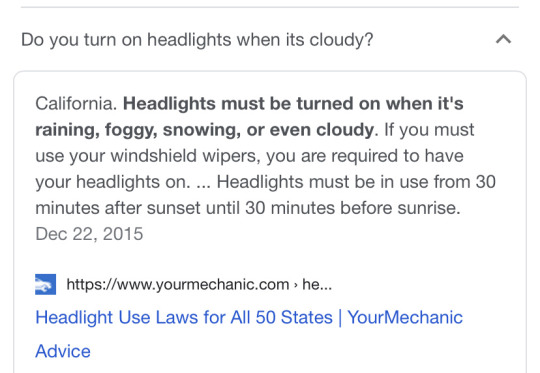Click the truncated "he..." breadcrumb path

(x=317, y=284)
